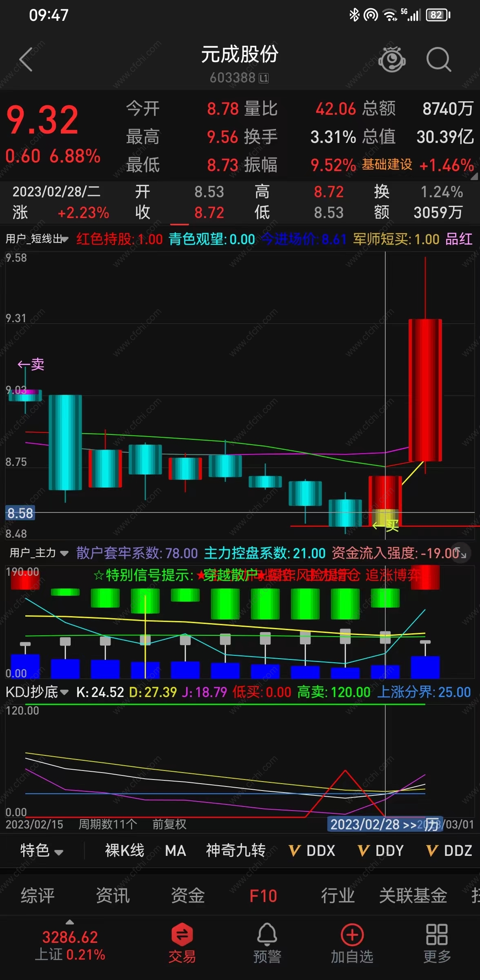480x980 pixels.
Task: Tap the 周期数11个 label
Action: tap(108, 824)
